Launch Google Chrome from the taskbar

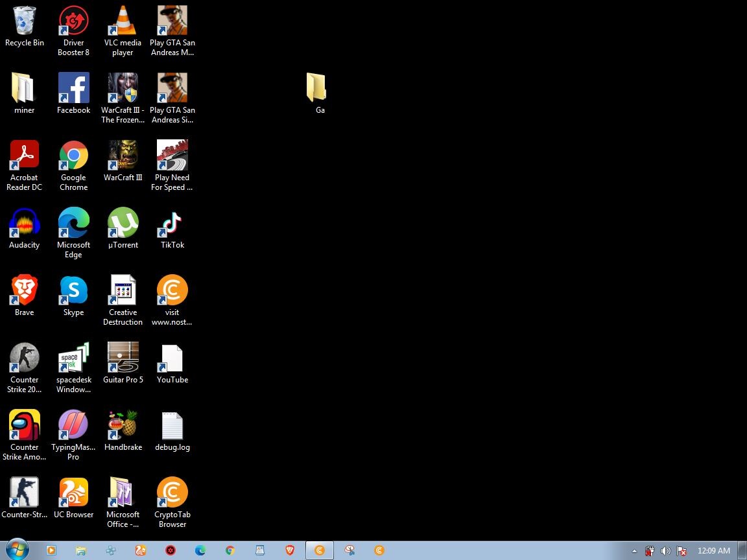pyautogui.click(x=230, y=550)
